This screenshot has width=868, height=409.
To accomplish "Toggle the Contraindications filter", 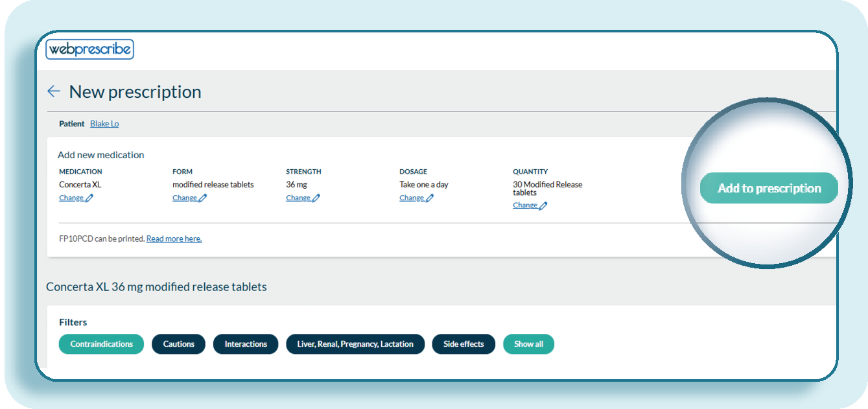I will pos(101,344).
